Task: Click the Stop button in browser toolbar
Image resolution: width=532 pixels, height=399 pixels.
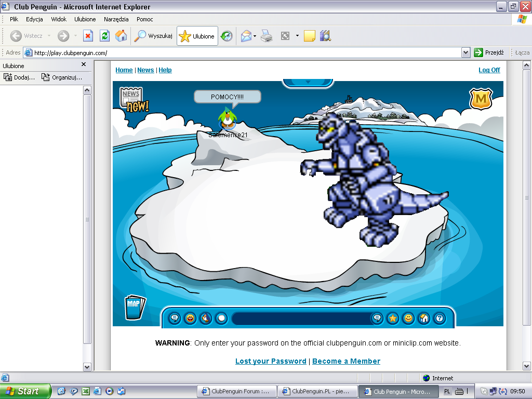Action: tap(88, 36)
